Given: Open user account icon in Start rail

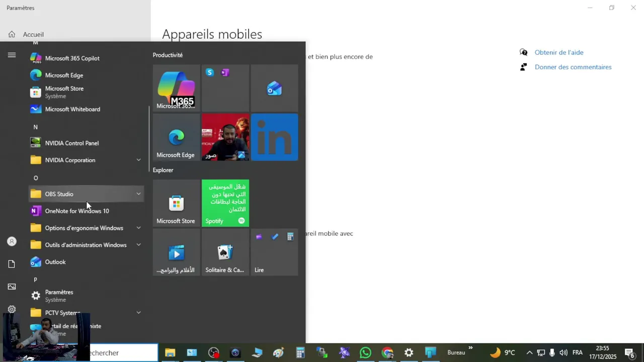Looking at the screenshot, I should click(x=12, y=241).
